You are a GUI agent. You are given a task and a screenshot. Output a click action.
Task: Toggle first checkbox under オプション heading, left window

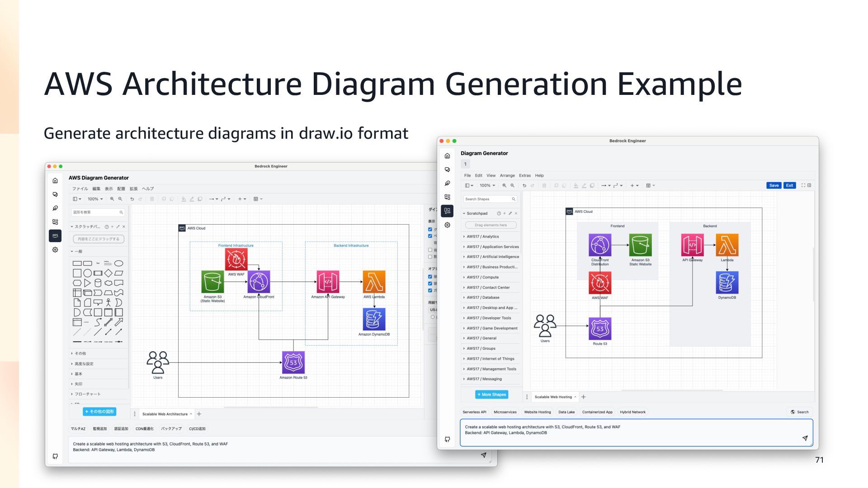tap(430, 277)
